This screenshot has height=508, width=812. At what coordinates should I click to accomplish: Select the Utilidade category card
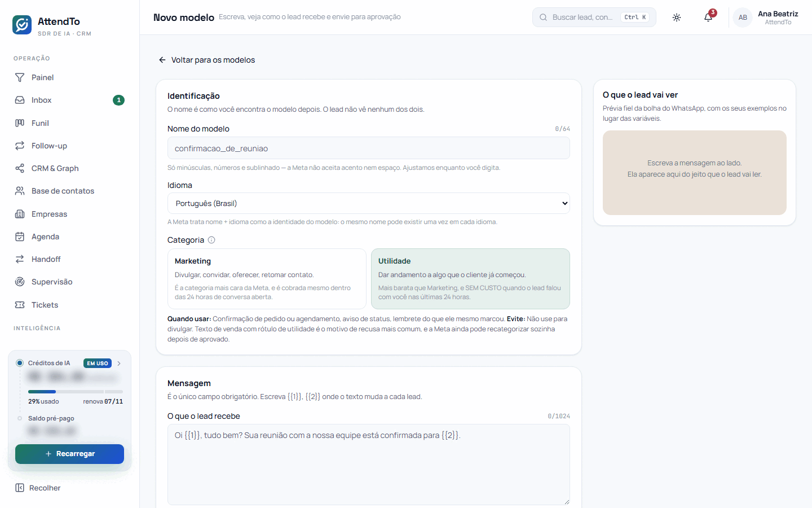(x=470, y=279)
